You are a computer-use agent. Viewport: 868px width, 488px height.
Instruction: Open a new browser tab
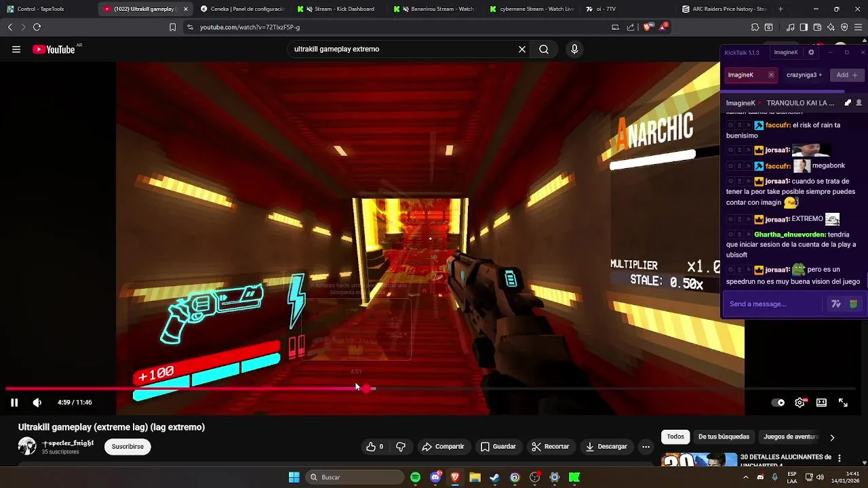(781, 9)
